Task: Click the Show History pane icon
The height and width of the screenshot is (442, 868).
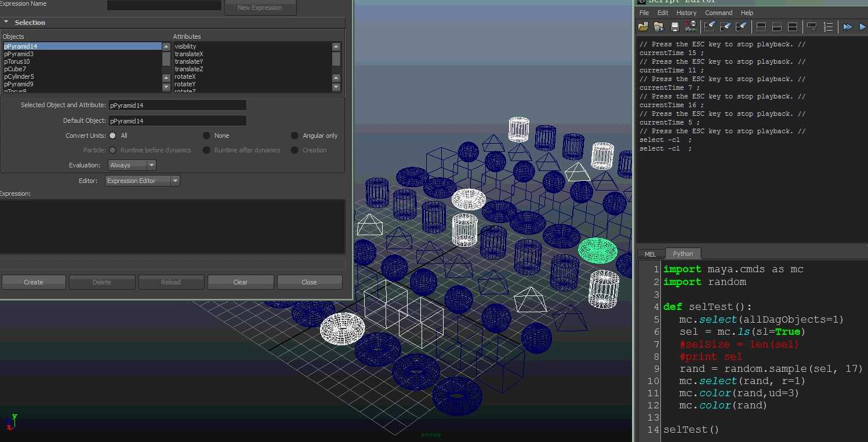Action: (761, 27)
